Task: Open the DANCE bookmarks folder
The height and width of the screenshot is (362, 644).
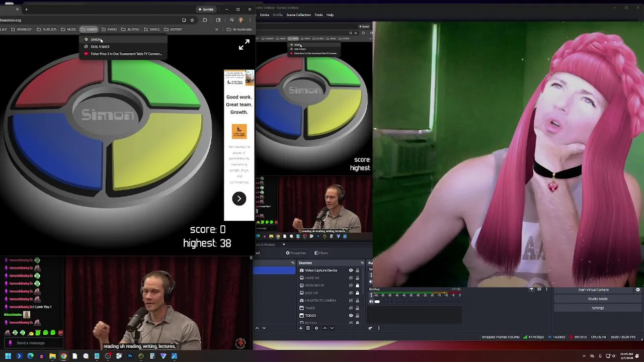Action: [x=152, y=29]
